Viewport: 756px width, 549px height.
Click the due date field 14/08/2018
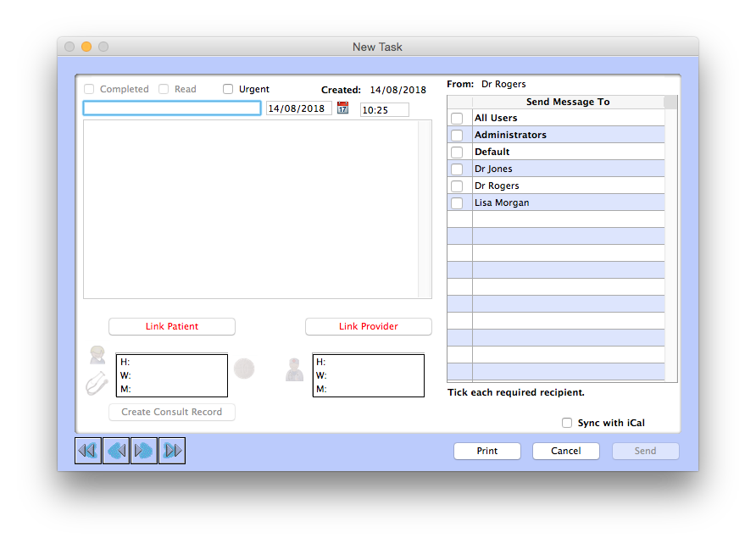299,108
